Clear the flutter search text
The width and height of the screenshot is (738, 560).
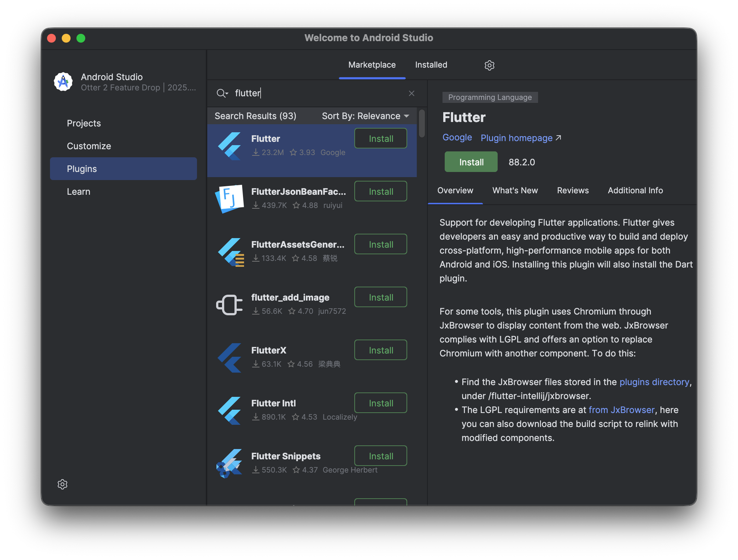pos(411,93)
